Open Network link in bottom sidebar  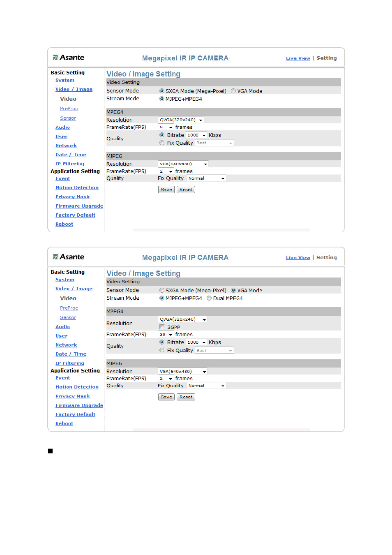coord(66,345)
